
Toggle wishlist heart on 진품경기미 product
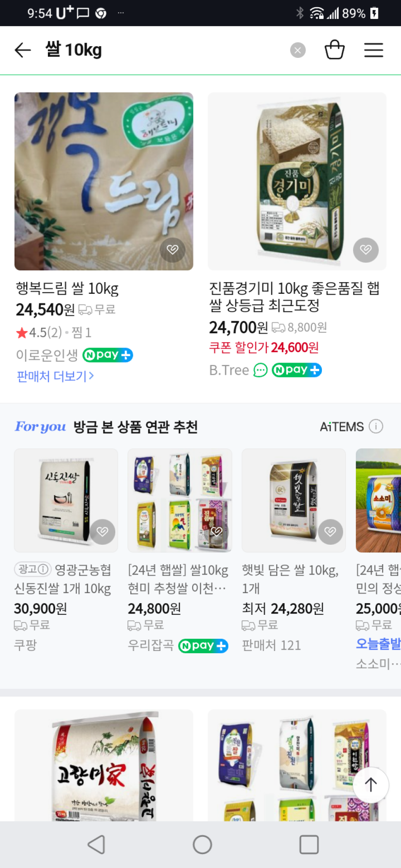[366, 250]
